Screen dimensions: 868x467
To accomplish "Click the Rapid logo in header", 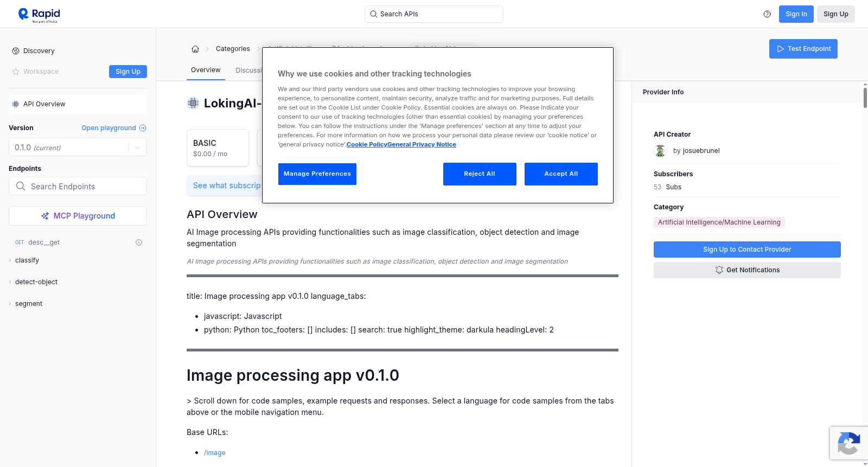I will point(39,15).
